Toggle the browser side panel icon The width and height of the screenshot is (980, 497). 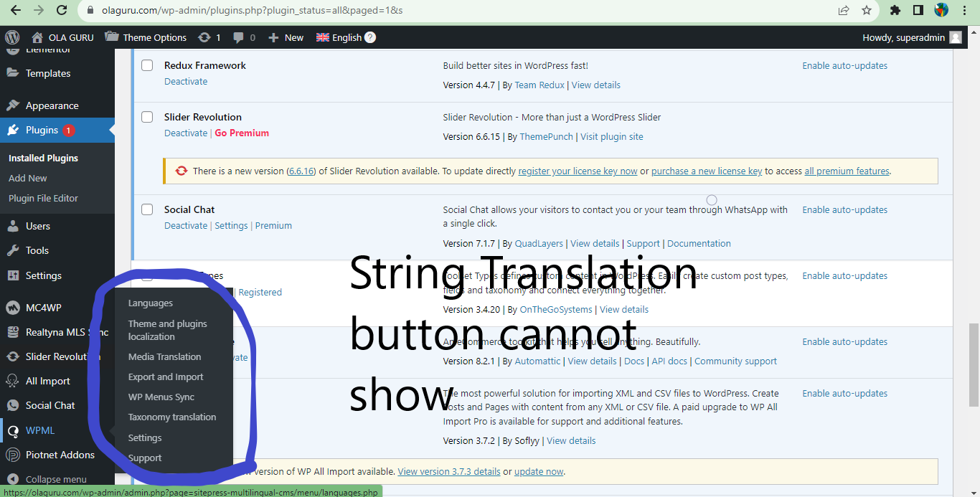pyautogui.click(x=918, y=10)
